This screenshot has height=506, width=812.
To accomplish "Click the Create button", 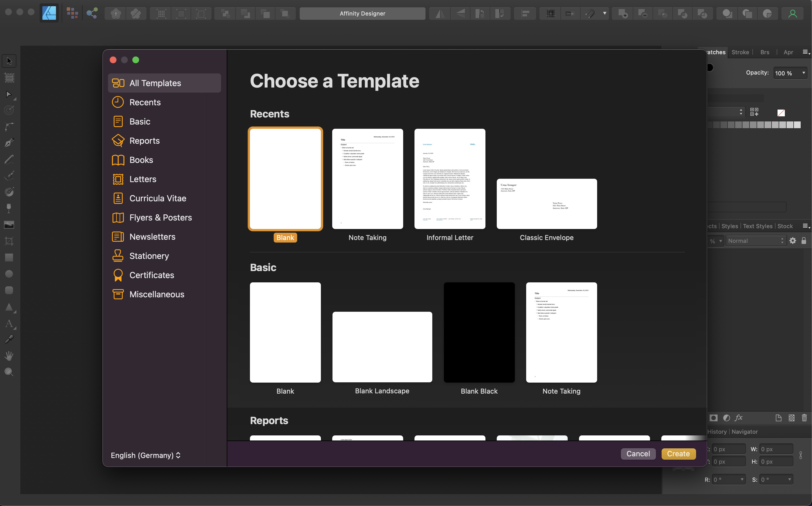I will [x=678, y=454].
